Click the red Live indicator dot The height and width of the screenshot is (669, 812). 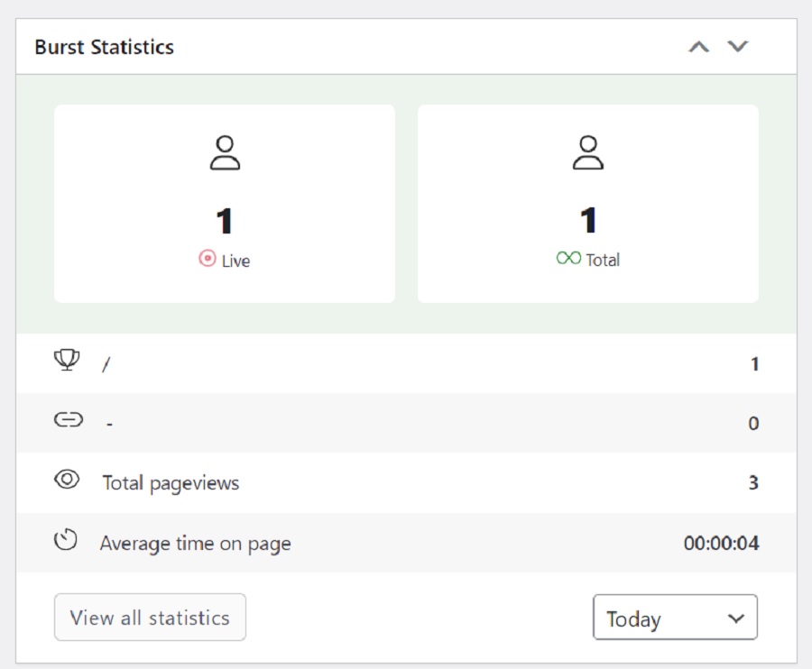click(x=209, y=261)
